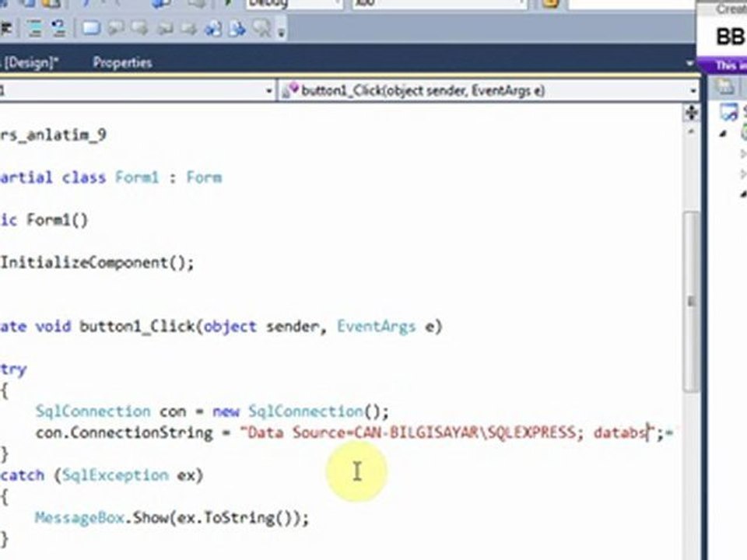Click the 'Form' base class name
This screenshot has height=560, width=747.
204,177
